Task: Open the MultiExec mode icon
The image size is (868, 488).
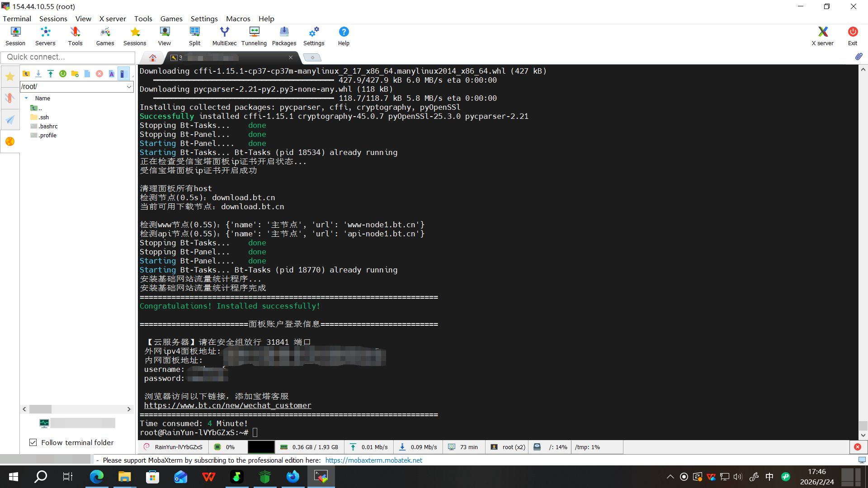Action: click(224, 36)
